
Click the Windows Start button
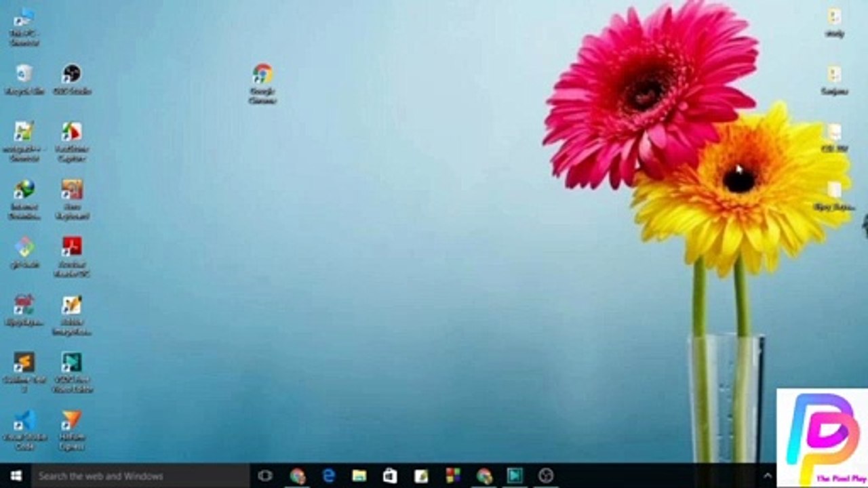[16, 476]
